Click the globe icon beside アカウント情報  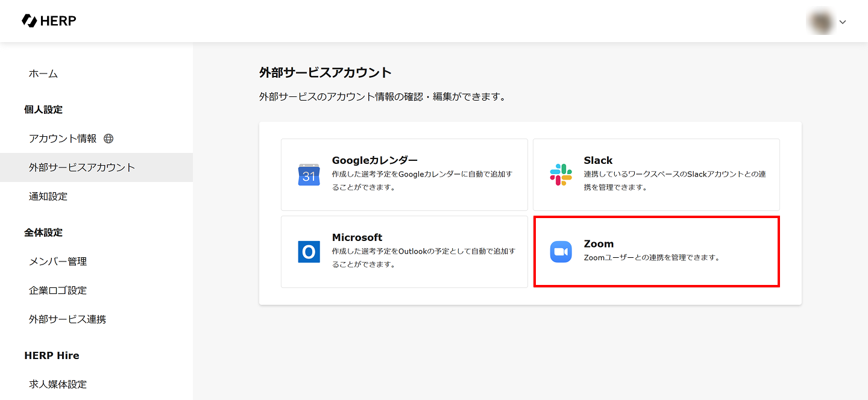108,139
